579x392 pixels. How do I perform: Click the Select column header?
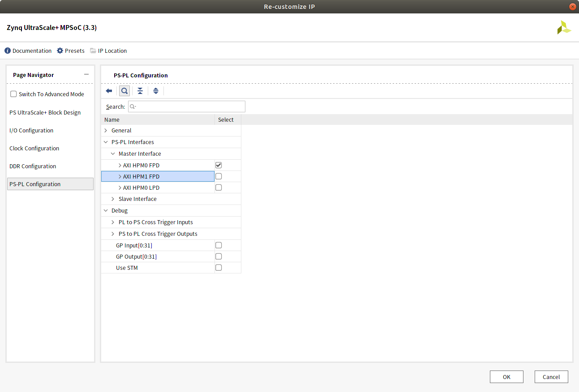coord(228,119)
